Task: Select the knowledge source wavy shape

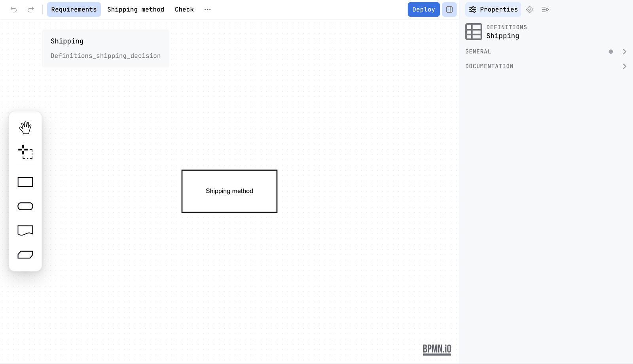Action: click(25, 230)
